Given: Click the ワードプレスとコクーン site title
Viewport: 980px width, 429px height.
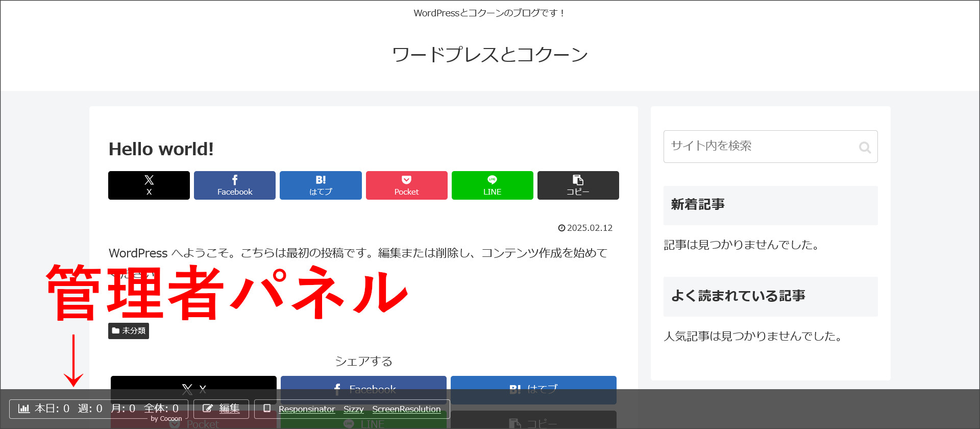Looking at the screenshot, I should [x=490, y=54].
